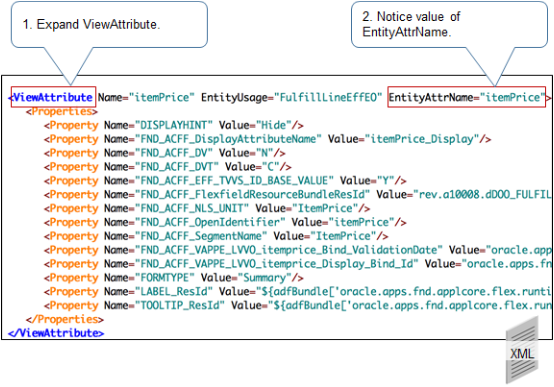
Task: Select the FND_ACFF_DVT property name
Action: click(x=177, y=166)
